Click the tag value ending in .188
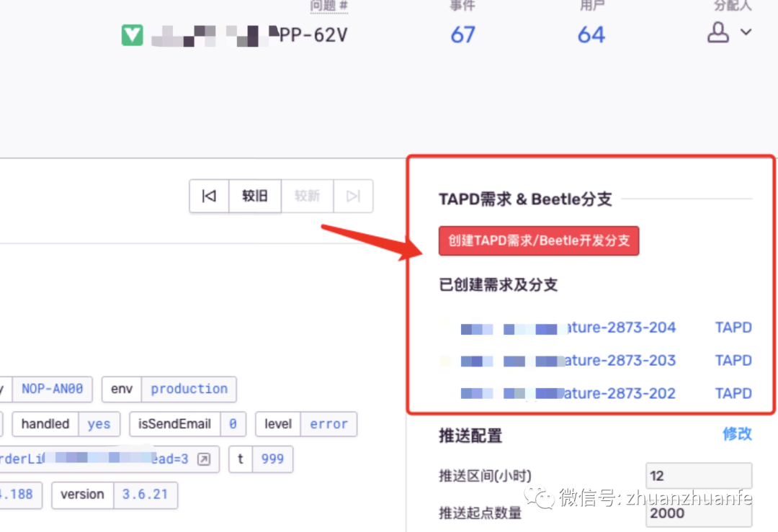 tap(18, 495)
